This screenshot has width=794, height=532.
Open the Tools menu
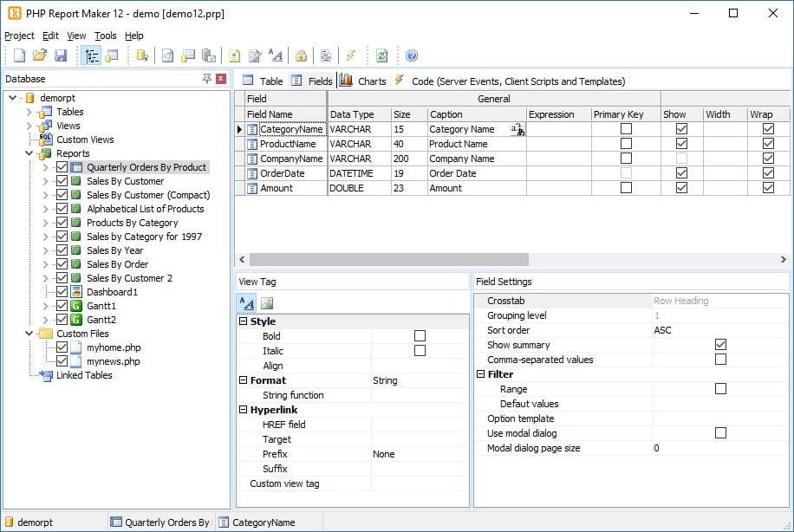coord(106,36)
